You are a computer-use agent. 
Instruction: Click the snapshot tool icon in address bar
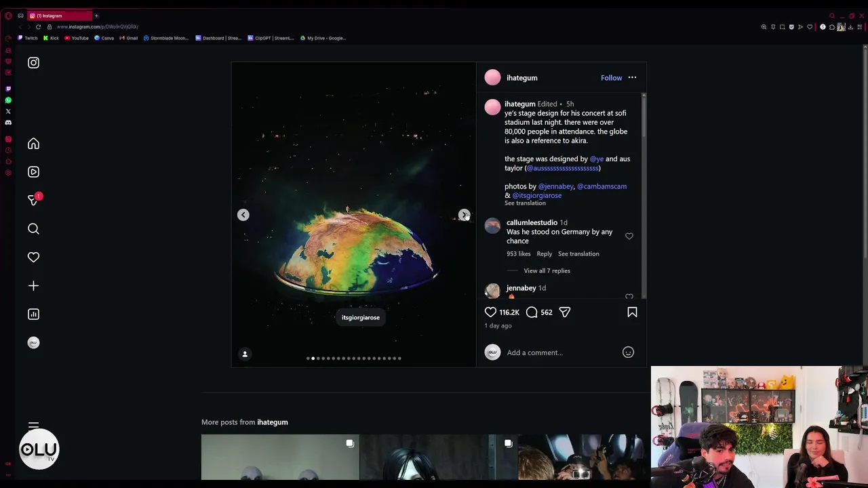782,27
